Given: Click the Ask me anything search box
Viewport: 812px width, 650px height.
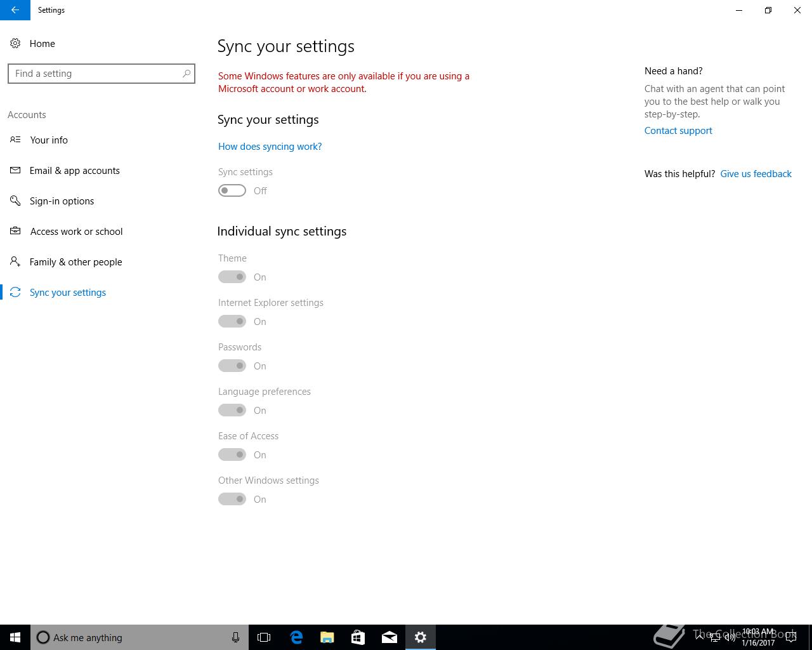Looking at the screenshot, I should [140, 637].
